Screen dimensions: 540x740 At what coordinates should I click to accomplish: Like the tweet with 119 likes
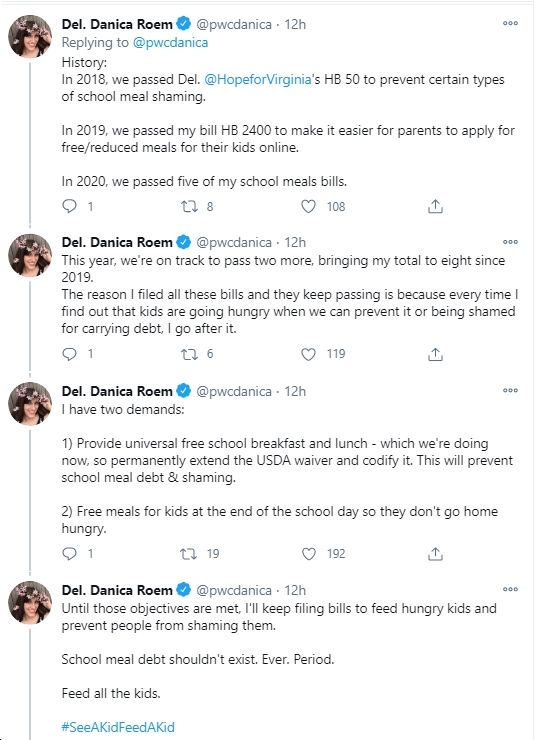click(x=308, y=354)
